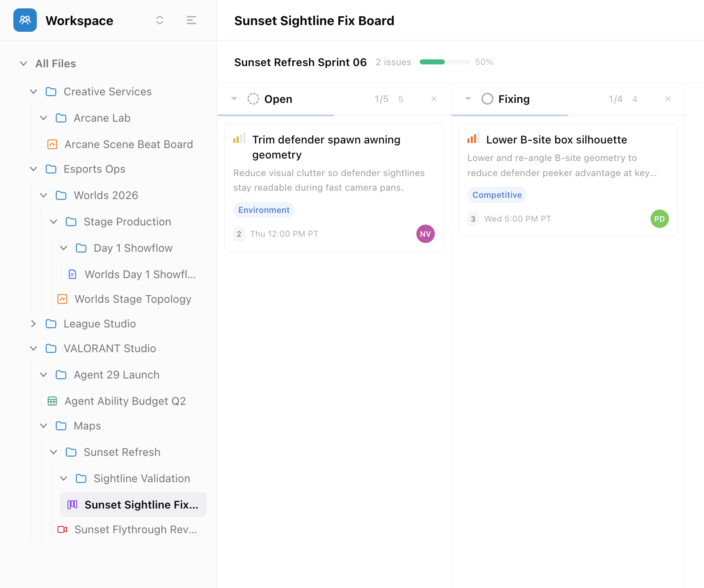Open the workspace switcher dropdown

159,20
